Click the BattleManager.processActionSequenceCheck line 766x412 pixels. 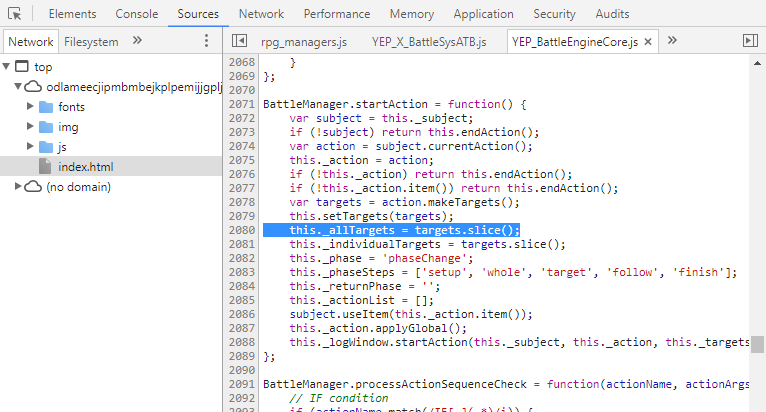[506, 384]
